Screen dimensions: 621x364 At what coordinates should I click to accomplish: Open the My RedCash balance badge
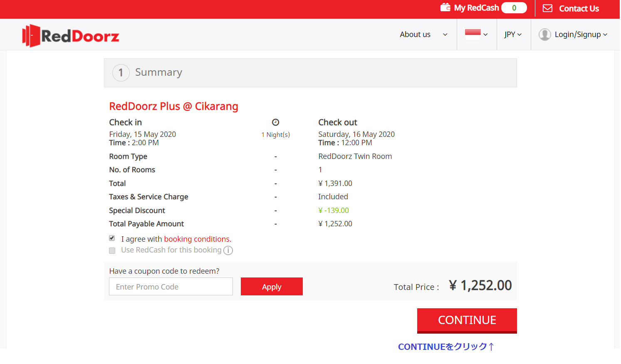tap(514, 8)
